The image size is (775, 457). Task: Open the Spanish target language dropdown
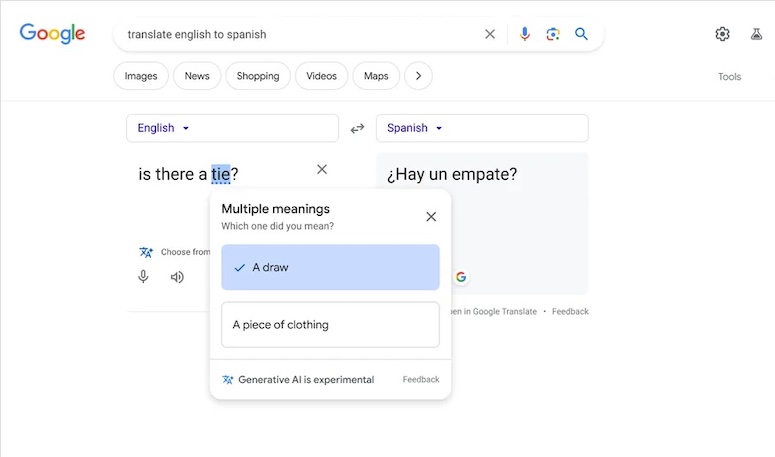pos(482,128)
